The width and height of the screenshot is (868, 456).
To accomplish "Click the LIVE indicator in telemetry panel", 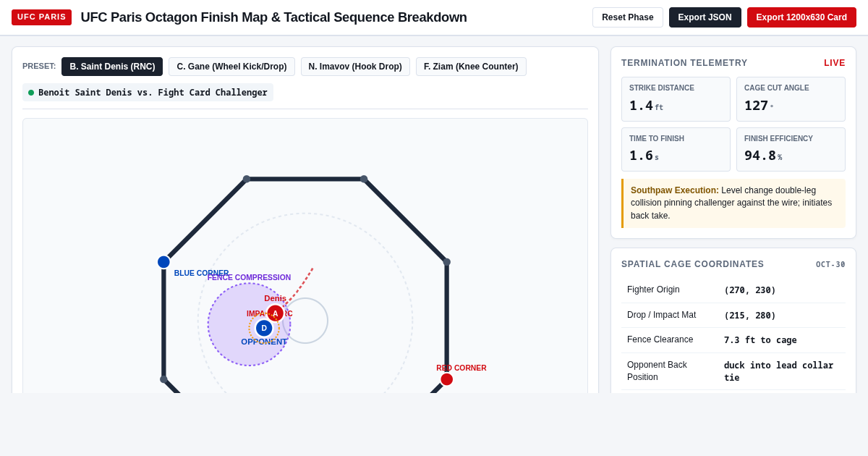I will (835, 63).
